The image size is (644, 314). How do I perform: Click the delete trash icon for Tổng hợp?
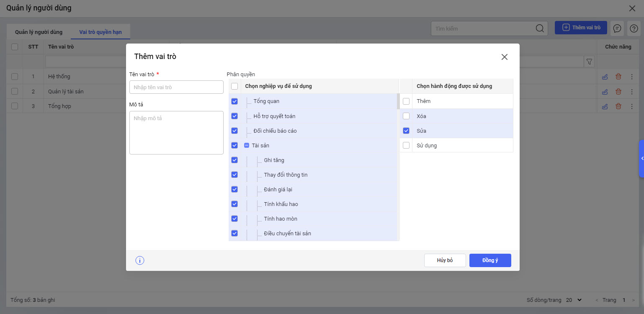[618, 106]
